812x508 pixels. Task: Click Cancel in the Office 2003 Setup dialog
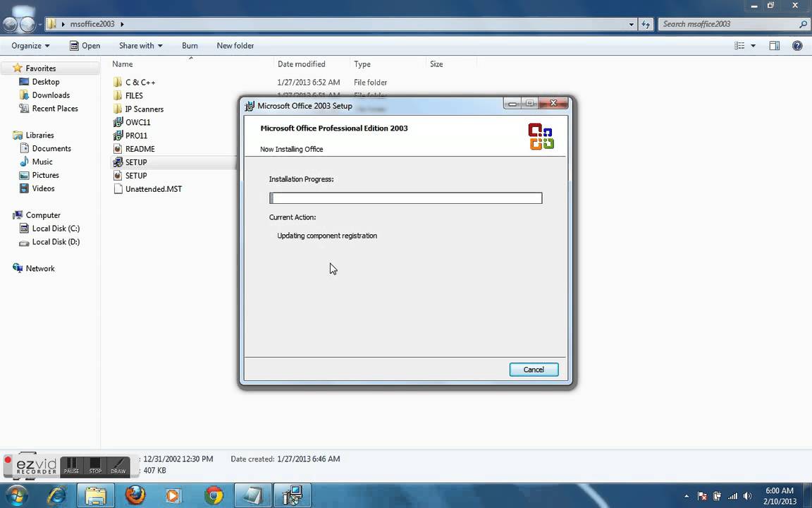pyautogui.click(x=534, y=370)
